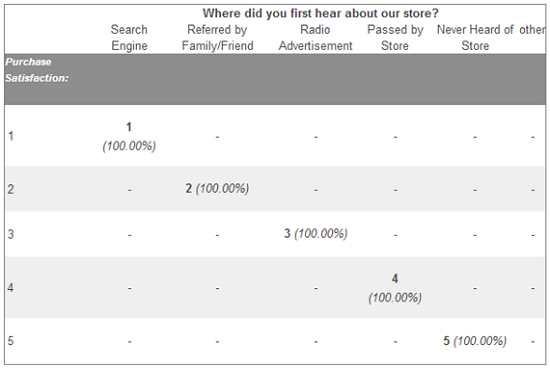Click the empty Radio Advertisement cell in row 1
This screenshot has height=369, width=550.
point(316,137)
